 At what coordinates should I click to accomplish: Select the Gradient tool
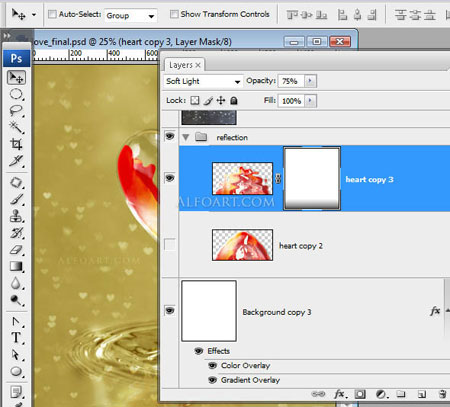coord(16,266)
